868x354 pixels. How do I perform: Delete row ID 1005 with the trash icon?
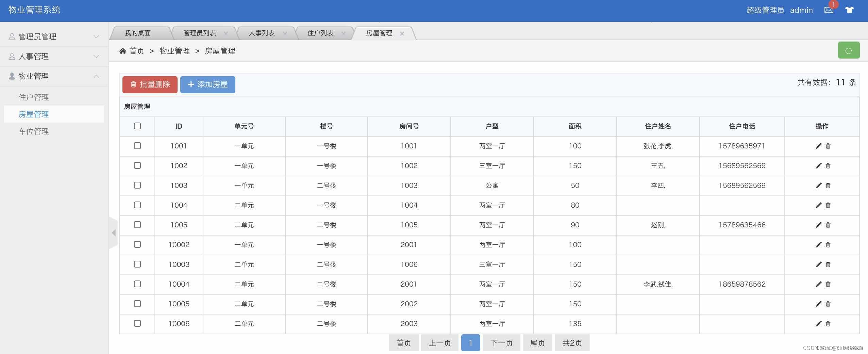(x=828, y=225)
